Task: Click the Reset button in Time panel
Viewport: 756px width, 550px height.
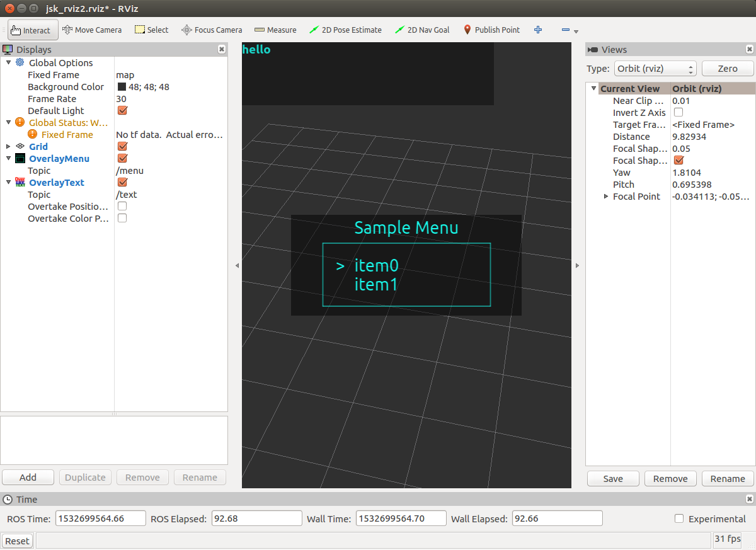Action: pos(17,541)
